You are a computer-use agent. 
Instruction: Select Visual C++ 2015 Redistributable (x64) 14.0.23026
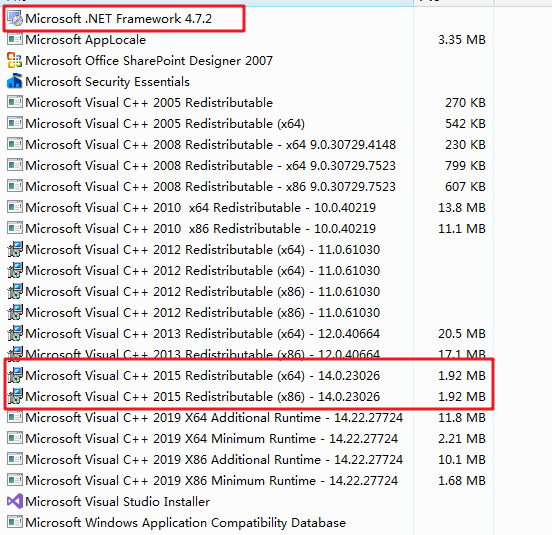(203, 376)
